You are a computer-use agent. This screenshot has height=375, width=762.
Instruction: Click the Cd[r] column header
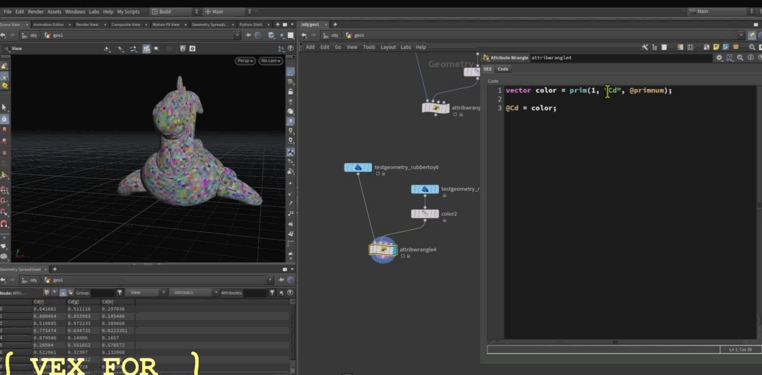coord(49,302)
